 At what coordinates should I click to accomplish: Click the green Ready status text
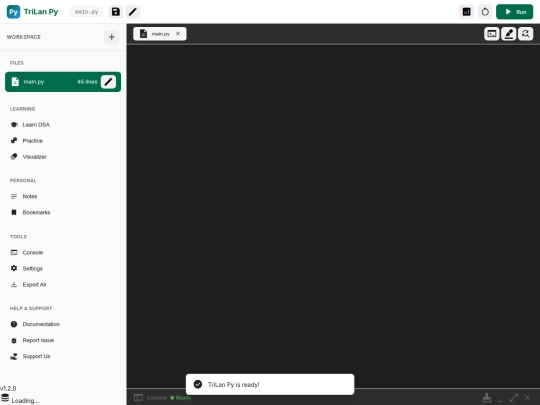[x=183, y=398]
